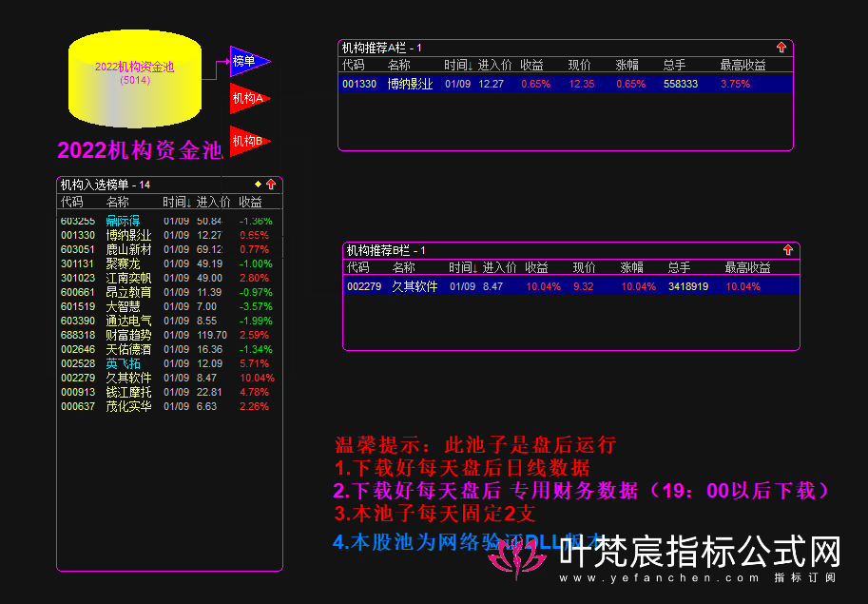Sort 机构推荐B栏 by 时间 column header
868x604 pixels.
(x=462, y=267)
